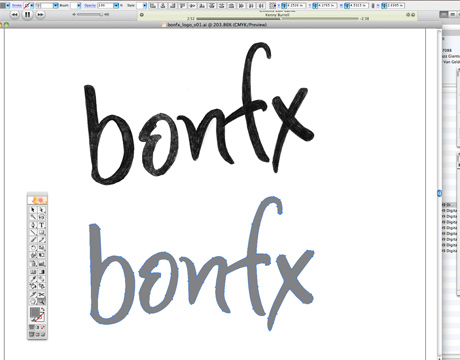
Task: Set paint mode to Color in toolbox
Action: (32, 327)
